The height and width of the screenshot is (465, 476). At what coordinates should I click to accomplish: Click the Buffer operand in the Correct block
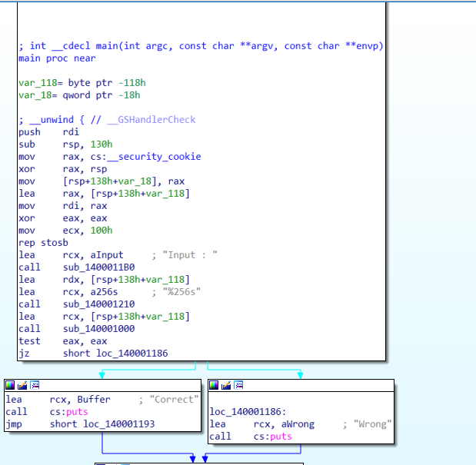pos(94,400)
